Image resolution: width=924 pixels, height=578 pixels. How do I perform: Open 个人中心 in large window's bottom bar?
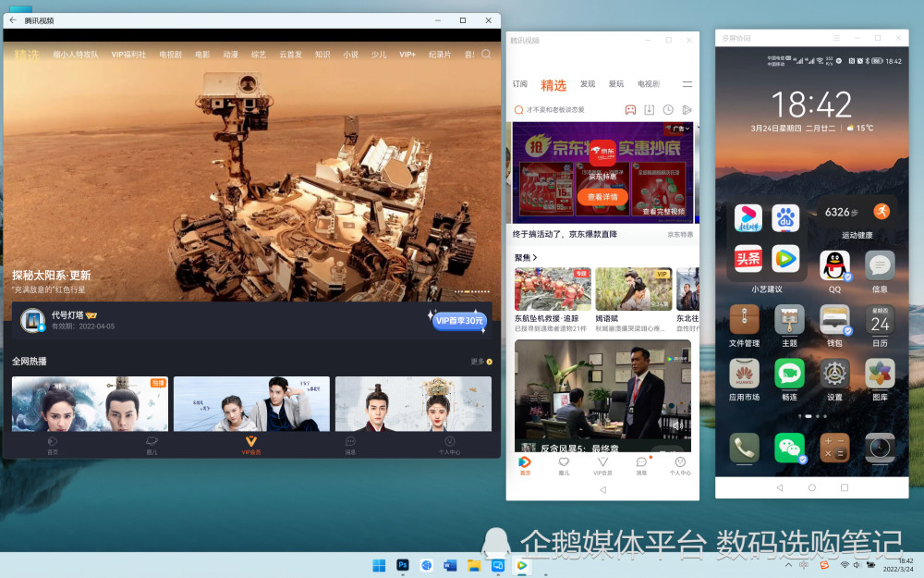coord(449,445)
